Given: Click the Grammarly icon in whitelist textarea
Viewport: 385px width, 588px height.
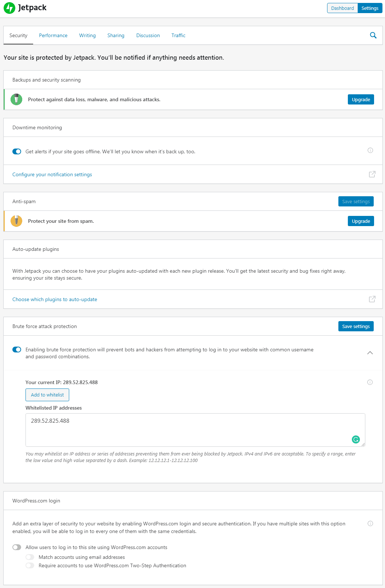Looking at the screenshot, I should (356, 439).
